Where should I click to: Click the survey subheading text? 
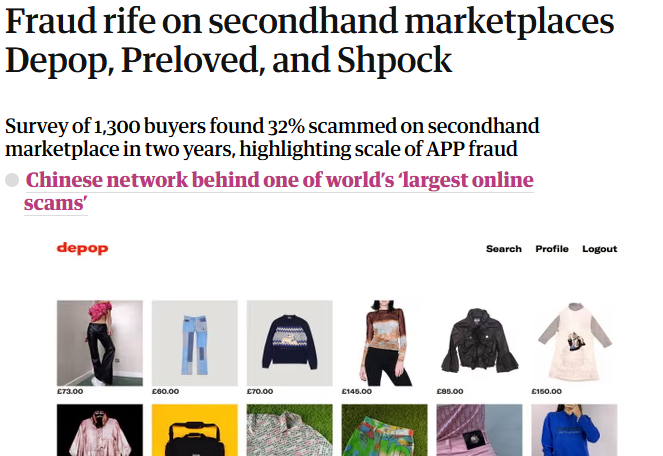(272, 138)
